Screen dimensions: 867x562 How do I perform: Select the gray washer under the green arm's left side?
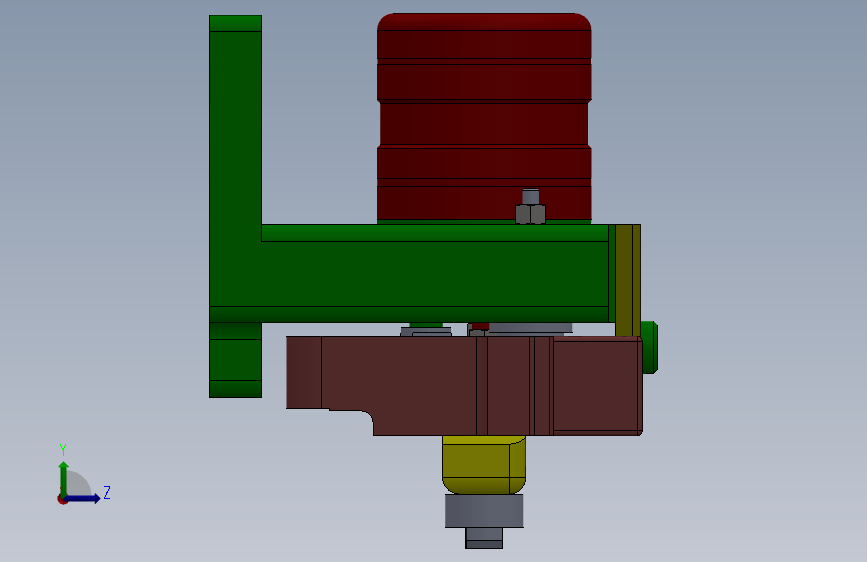426,331
